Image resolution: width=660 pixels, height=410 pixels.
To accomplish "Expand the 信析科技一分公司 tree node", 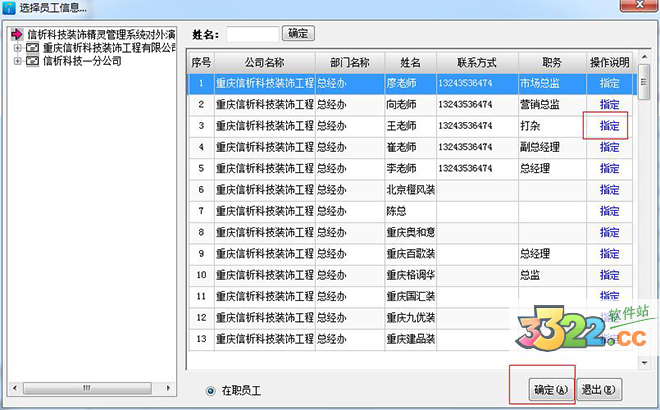I will 18,61.
